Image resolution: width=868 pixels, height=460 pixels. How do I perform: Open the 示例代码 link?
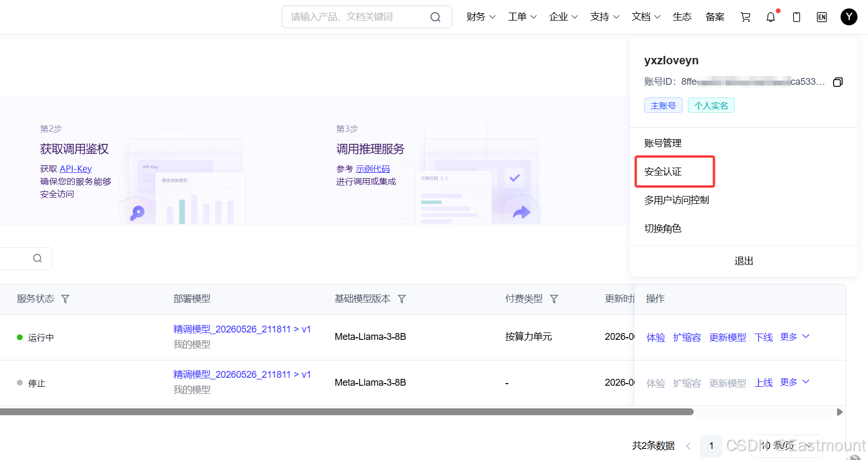[x=373, y=169]
